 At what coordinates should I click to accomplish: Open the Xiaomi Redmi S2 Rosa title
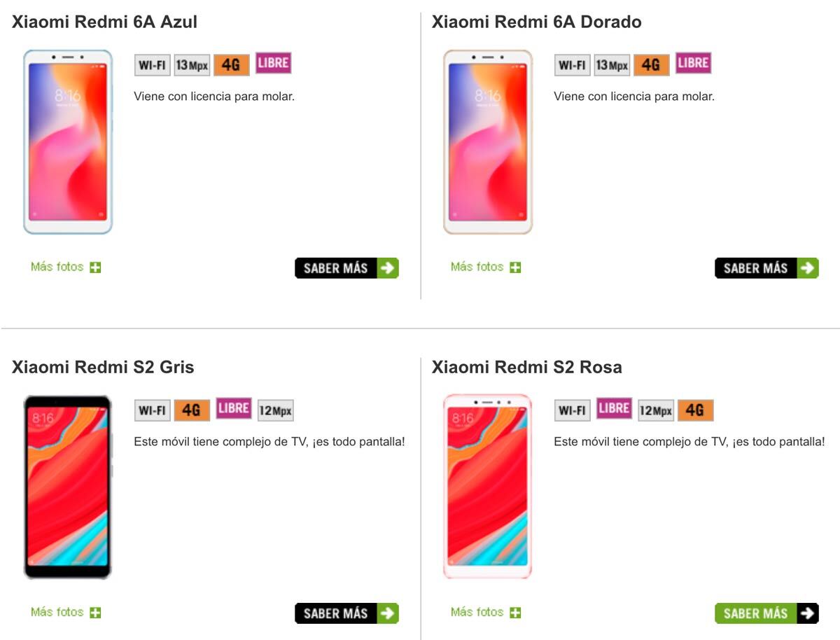tap(526, 367)
